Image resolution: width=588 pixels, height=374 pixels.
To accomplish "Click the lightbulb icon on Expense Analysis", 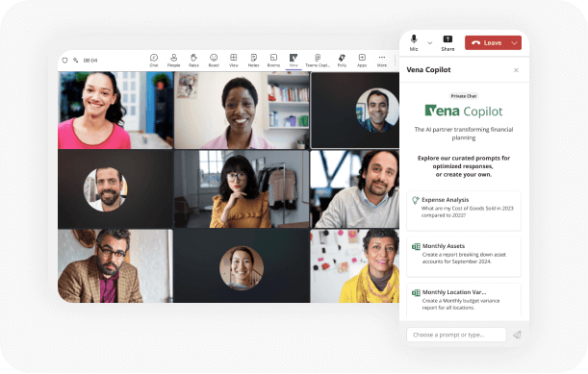I will coord(416,200).
